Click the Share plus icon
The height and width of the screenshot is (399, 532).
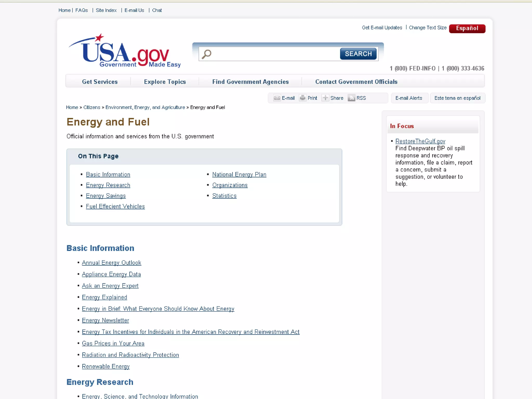tap(325, 98)
